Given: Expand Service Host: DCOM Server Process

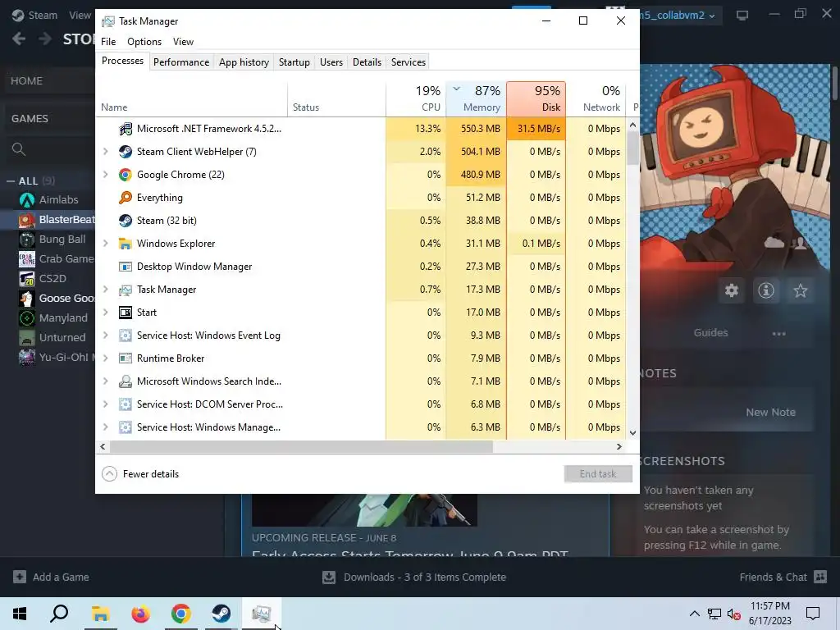Looking at the screenshot, I should [106, 404].
